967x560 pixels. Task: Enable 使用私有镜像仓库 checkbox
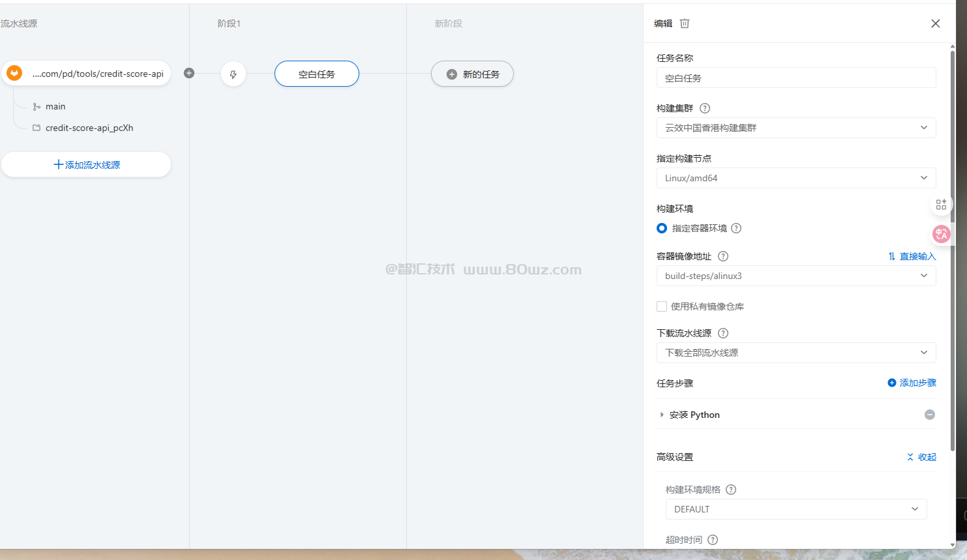[662, 306]
